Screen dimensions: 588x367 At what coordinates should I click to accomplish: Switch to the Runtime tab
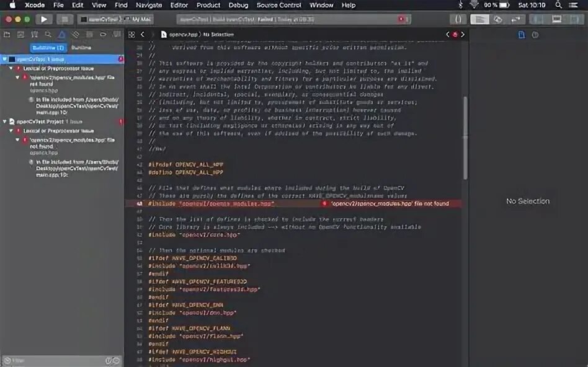click(x=81, y=48)
